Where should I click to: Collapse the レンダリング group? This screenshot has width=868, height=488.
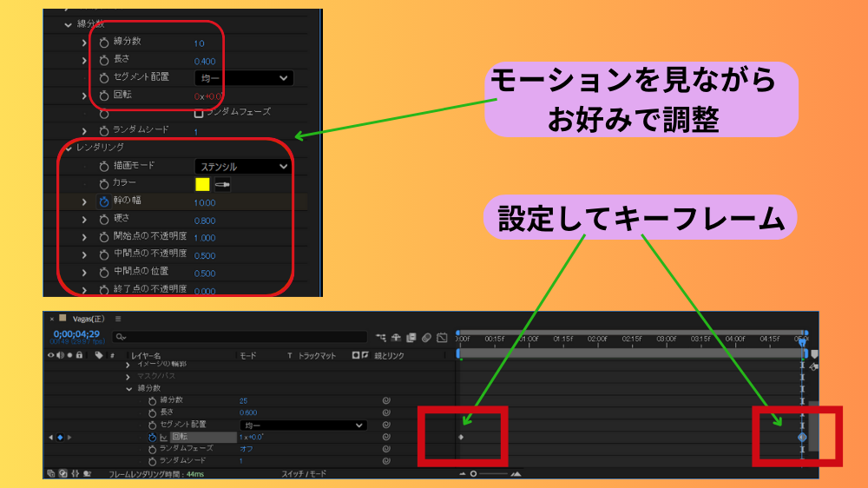(x=69, y=148)
